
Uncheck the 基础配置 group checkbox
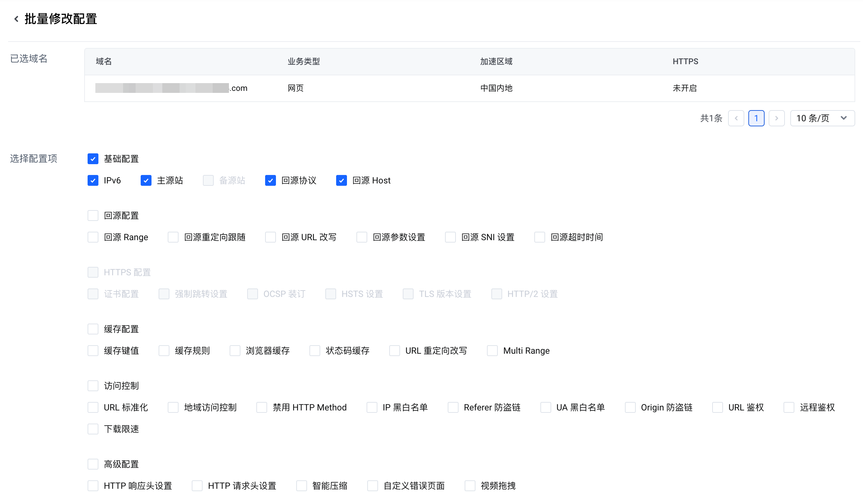(93, 159)
